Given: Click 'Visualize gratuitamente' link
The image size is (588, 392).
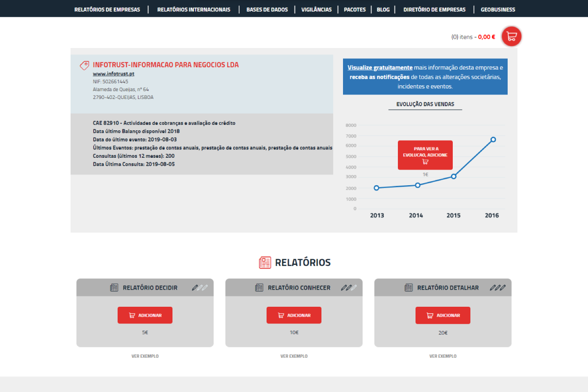Looking at the screenshot, I should tap(380, 68).
